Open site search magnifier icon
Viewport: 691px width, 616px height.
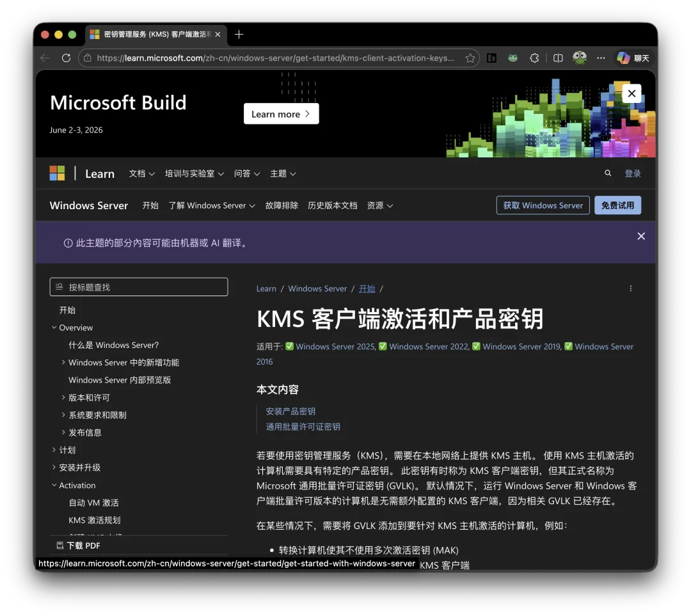(608, 173)
